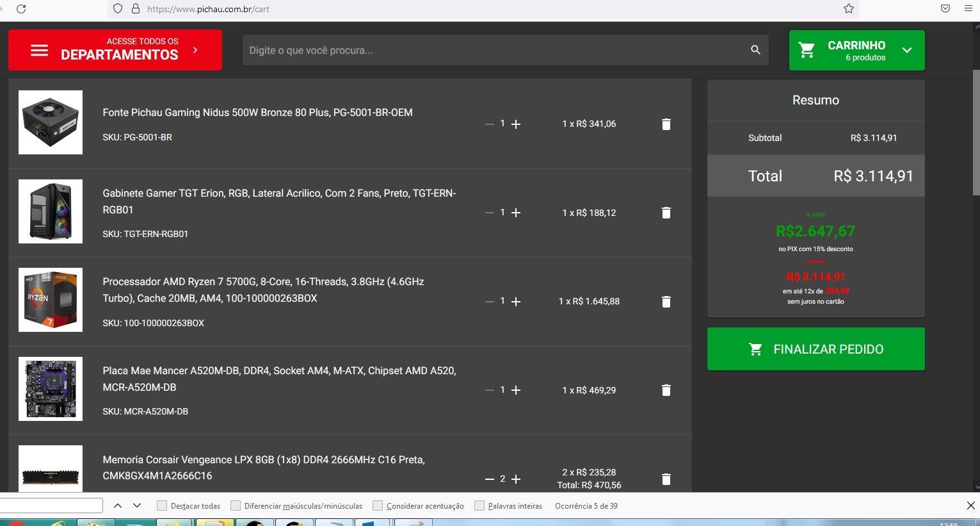Screen dimensions: 980x526
Task: Click price 1 x R$ 1.645,88
Action: [589, 301]
